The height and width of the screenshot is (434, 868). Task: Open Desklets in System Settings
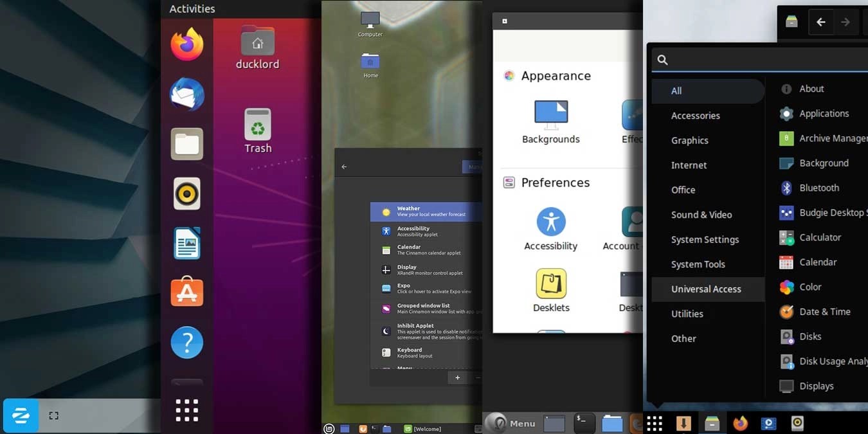[x=551, y=291]
